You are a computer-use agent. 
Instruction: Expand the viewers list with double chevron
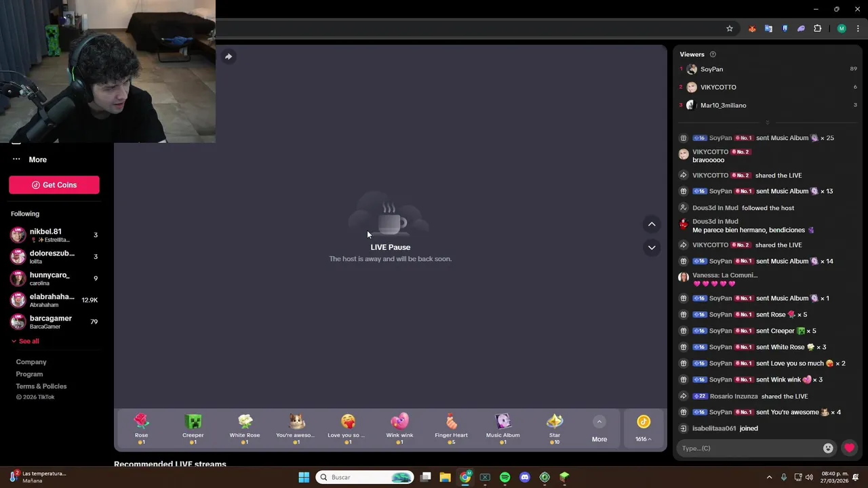768,123
